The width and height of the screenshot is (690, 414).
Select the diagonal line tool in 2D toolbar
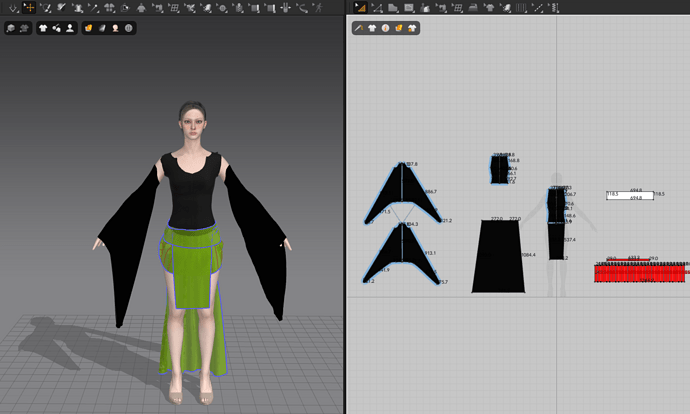[x=537, y=7]
